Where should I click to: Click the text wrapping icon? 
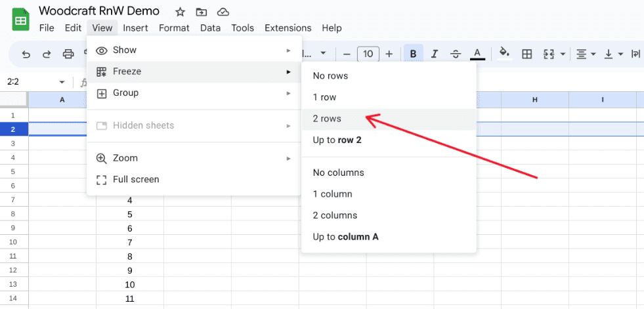pyautogui.click(x=635, y=54)
